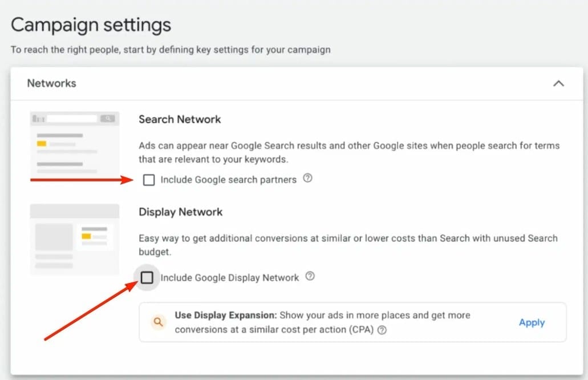
Task: Click the list icon in Search Network preview header
Action: pyautogui.click(x=38, y=117)
